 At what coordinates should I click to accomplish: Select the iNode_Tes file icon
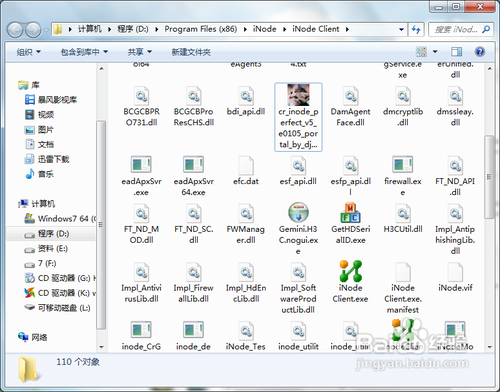(246, 330)
